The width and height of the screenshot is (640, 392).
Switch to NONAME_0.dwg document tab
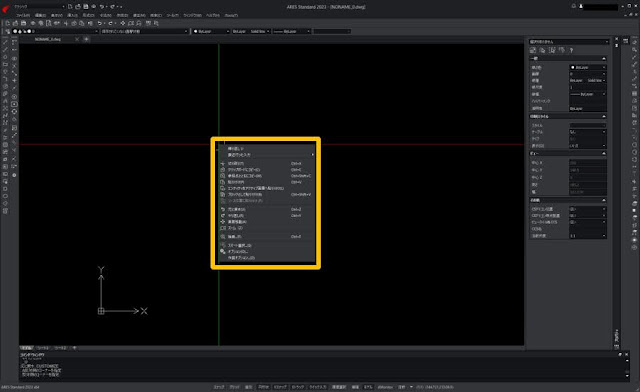[x=48, y=39]
